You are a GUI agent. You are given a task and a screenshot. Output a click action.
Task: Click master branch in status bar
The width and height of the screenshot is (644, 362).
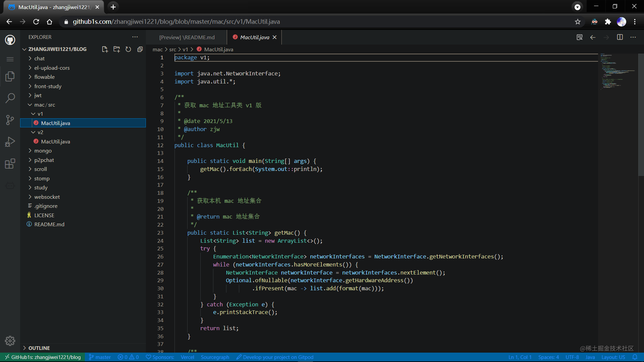[x=100, y=357]
